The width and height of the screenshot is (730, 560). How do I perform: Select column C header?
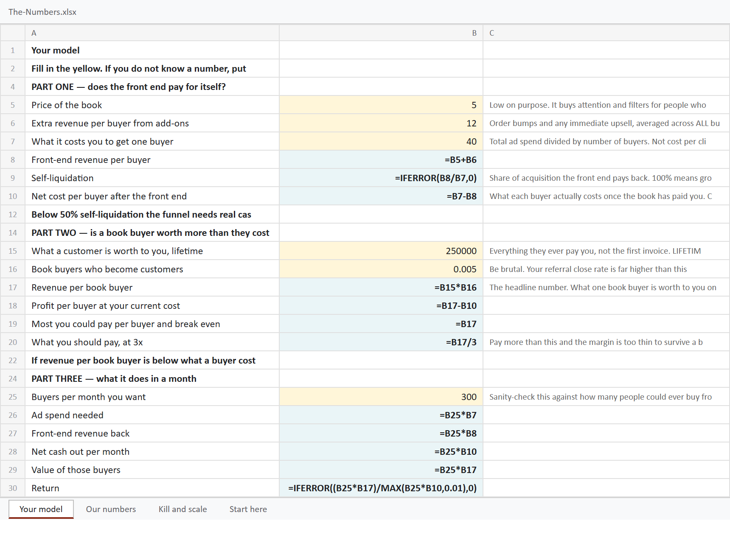pyautogui.click(x=606, y=33)
